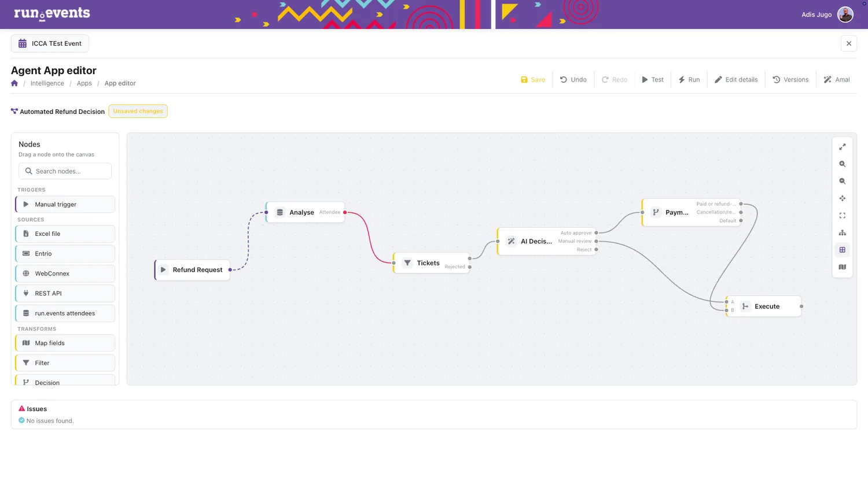Select the Manual trigger node

[65, 204]
